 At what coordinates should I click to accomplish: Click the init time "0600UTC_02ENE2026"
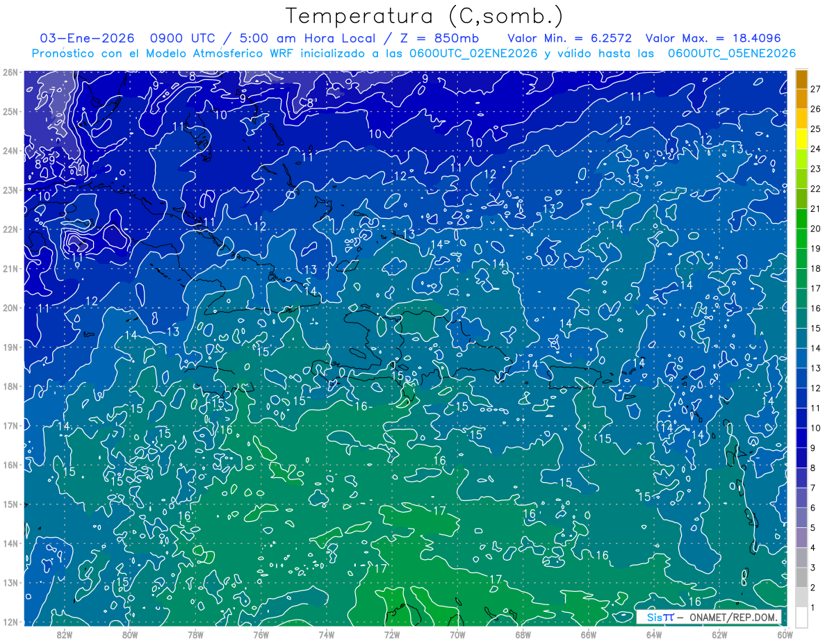click(473, 53)
